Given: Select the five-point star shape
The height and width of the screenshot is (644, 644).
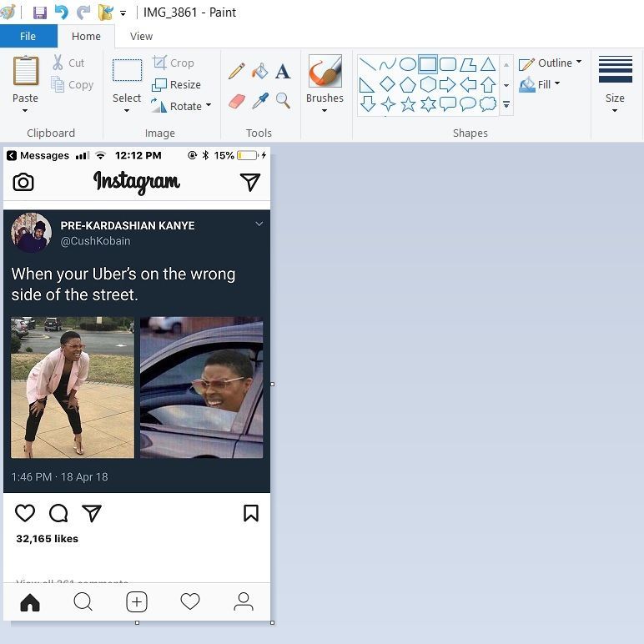Looking at the screenshot, I should (408, 104).
